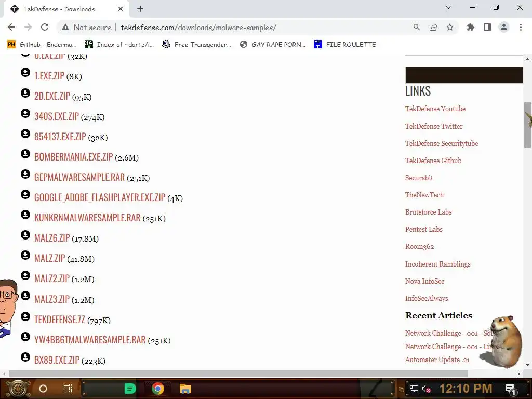The image size is (532, 399).
Task: Visit the TheNewTech link
Action: (x=424, y=195)
